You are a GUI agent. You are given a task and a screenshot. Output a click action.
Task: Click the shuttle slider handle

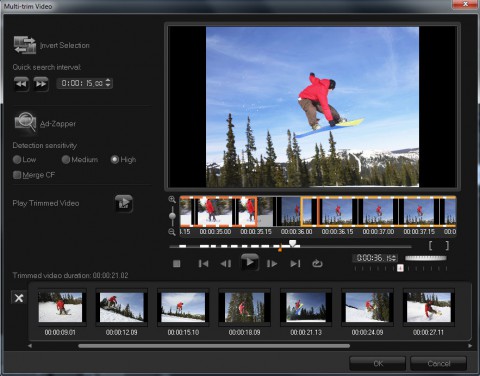click(400, 268)
